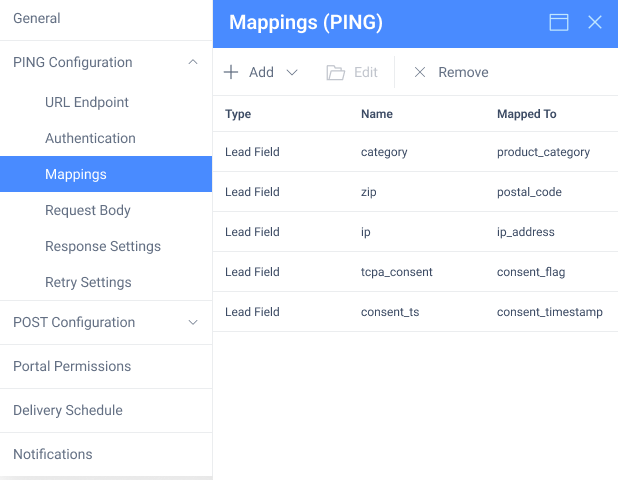Open Request Body settings
618x480 pixels.
pyautogui.click(x=106, y=210)
